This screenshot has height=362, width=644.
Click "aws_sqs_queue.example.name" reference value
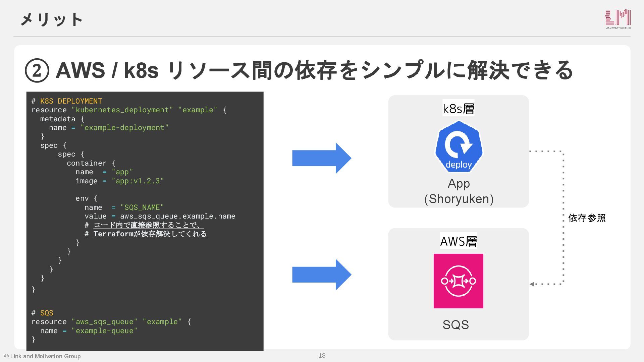(178, 216)
